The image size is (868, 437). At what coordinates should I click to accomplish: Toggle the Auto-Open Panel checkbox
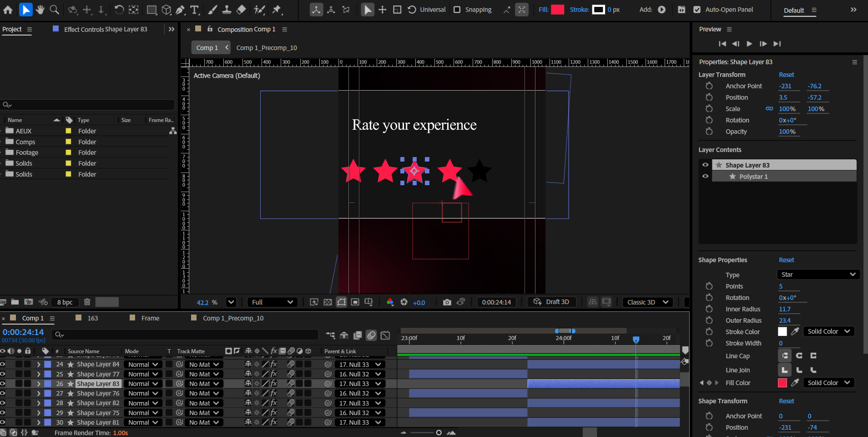(x=696, y=10)
